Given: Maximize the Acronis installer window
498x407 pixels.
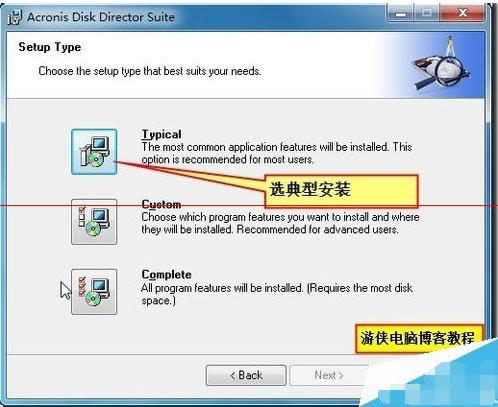Looking at the screenshot, I should [427, 14].
